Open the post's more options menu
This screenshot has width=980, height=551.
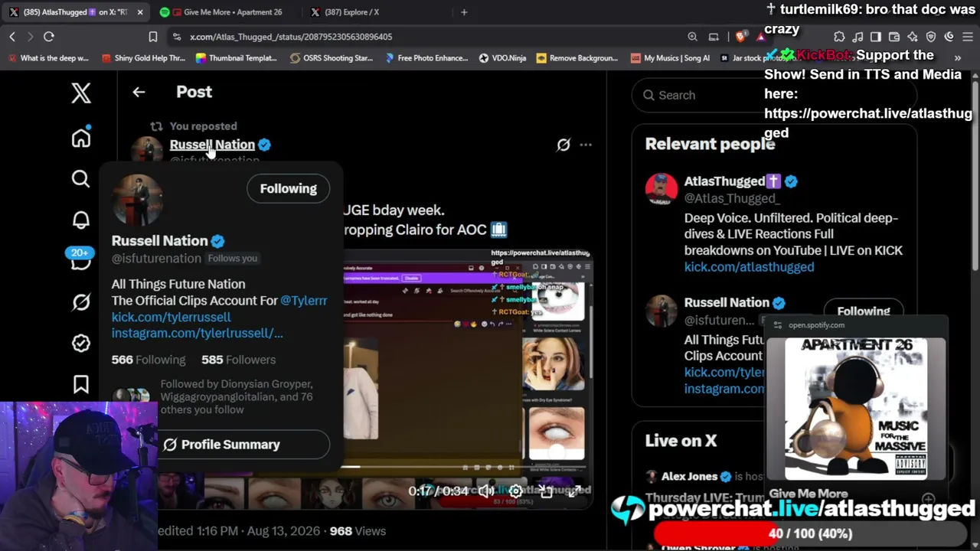[586, 145]
